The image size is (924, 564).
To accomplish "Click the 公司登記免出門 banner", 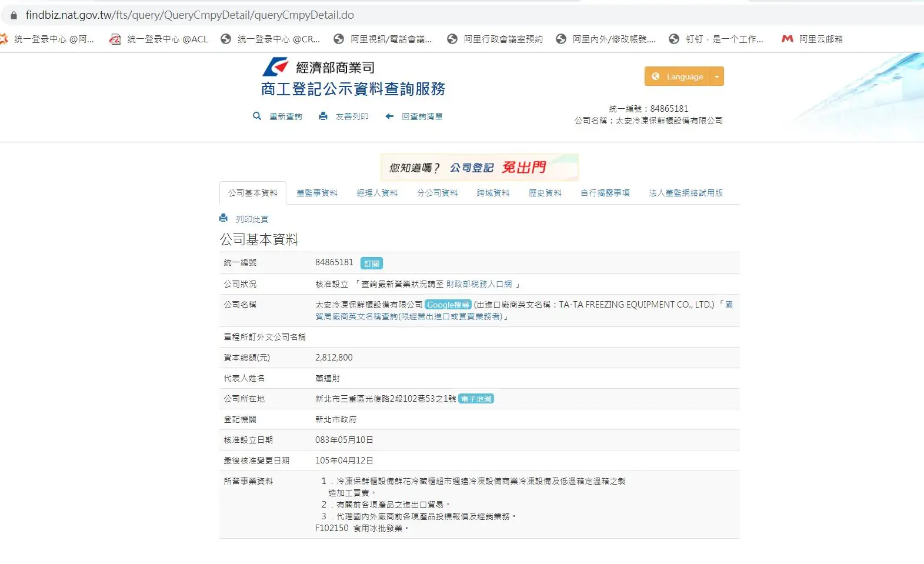I will (x=480, y=168).
